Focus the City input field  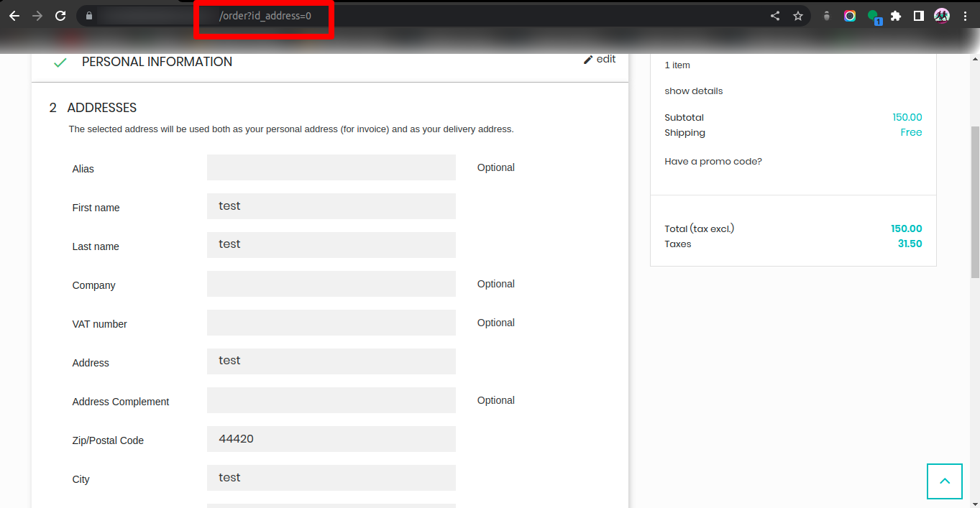tap(331, 478)
